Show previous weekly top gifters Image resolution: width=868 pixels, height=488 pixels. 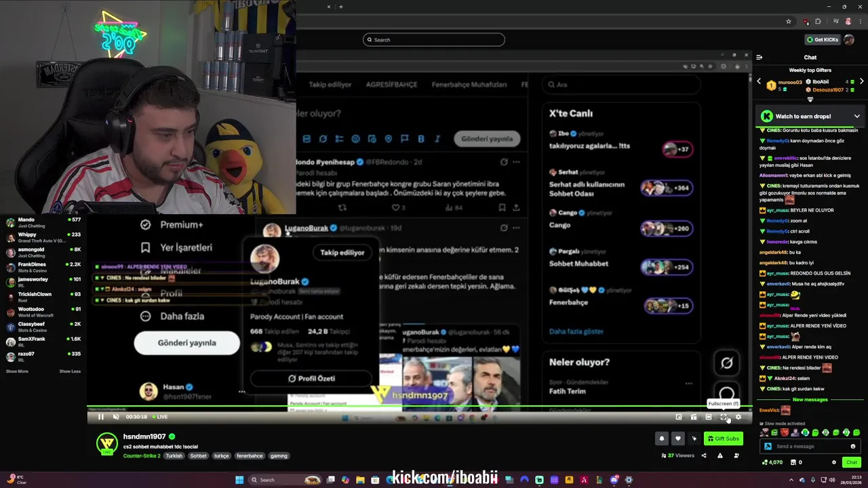(759, 81)
